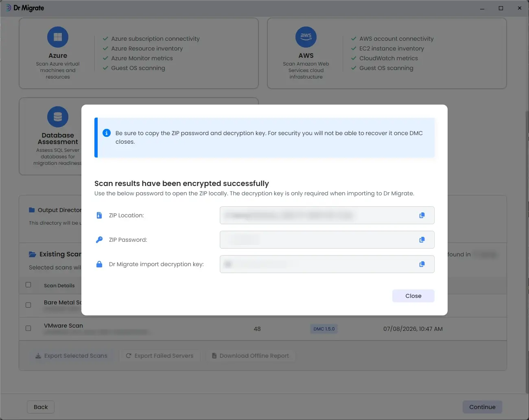This screenshot has height=420, width=529.
Task: Click the Existing Scans folder icon
Action: point(33,254)
